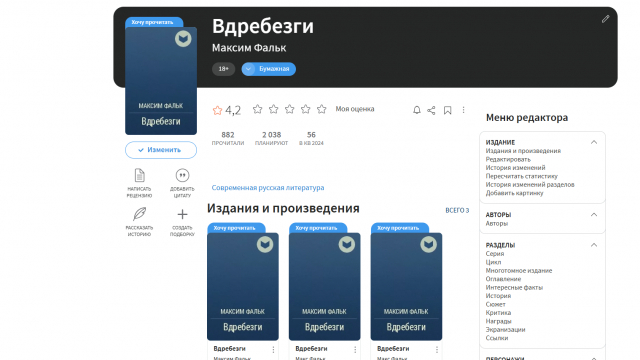The image size is (640, 360).
Task: Click the ВСЕГО 3 link
Action: coord(457,210)
